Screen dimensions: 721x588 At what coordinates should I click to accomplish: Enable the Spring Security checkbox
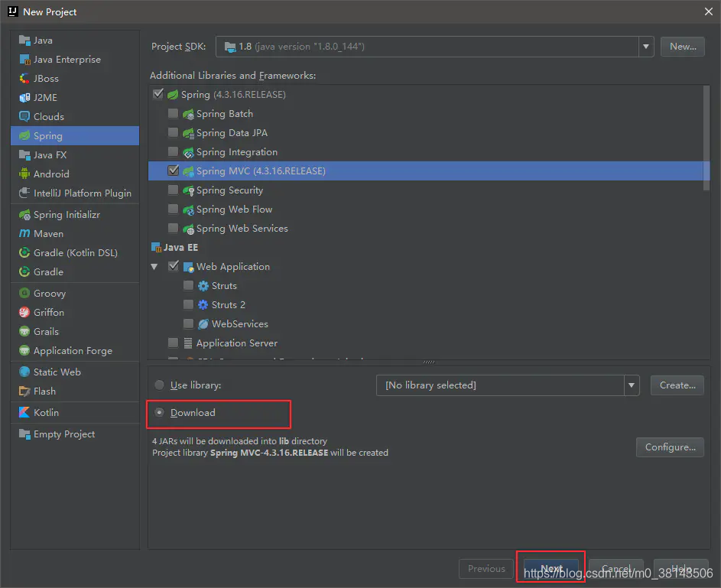174,190
